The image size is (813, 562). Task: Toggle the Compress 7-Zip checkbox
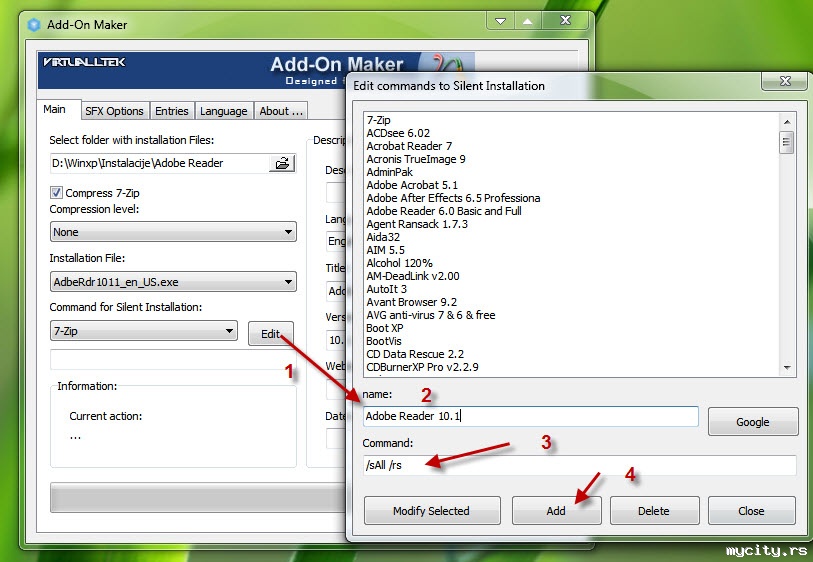pyautogui.click(x=56, y=193)
